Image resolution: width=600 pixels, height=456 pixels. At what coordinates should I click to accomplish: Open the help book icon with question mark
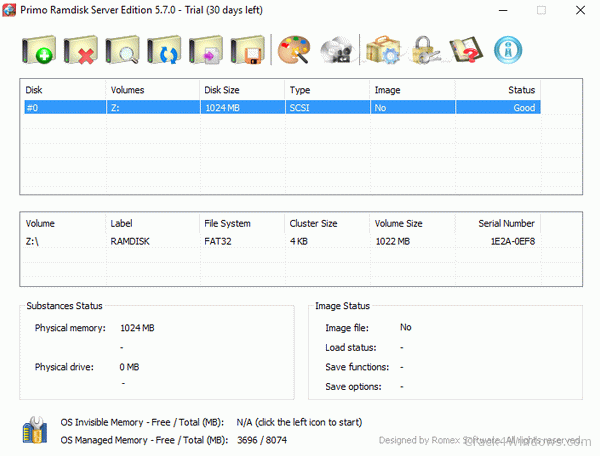point(466,50)
